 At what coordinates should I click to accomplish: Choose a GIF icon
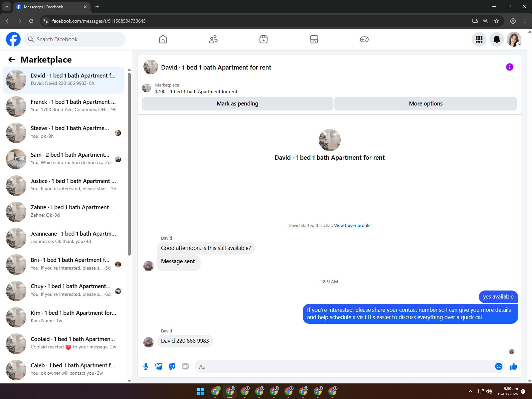185,366
